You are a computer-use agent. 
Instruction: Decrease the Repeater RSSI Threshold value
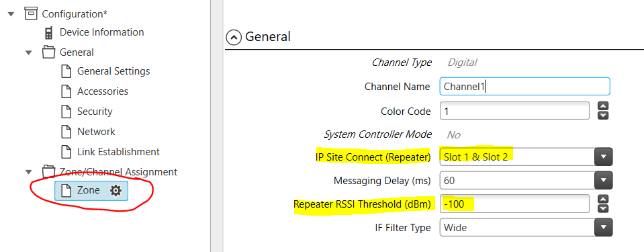[x=603, y=208]
